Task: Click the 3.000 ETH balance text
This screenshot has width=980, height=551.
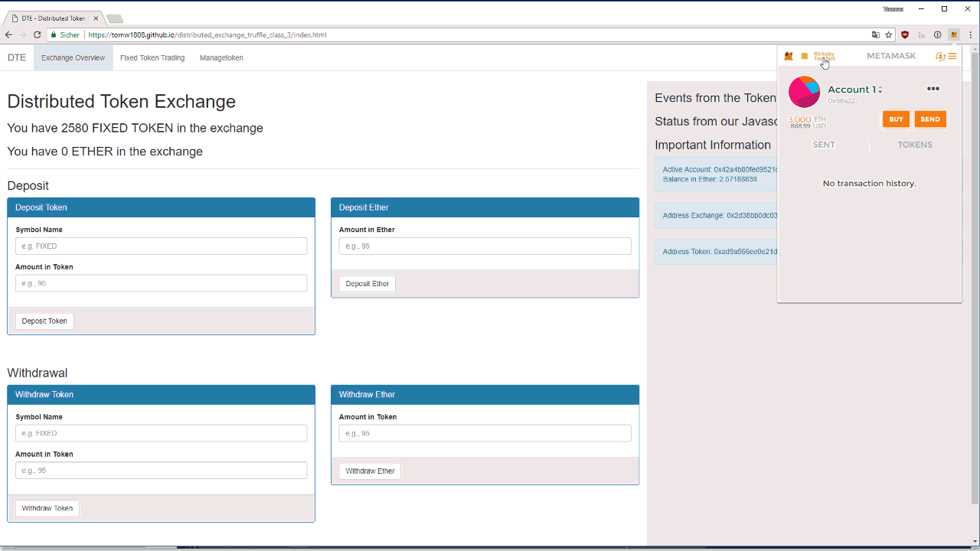Action: pos(807,119)
